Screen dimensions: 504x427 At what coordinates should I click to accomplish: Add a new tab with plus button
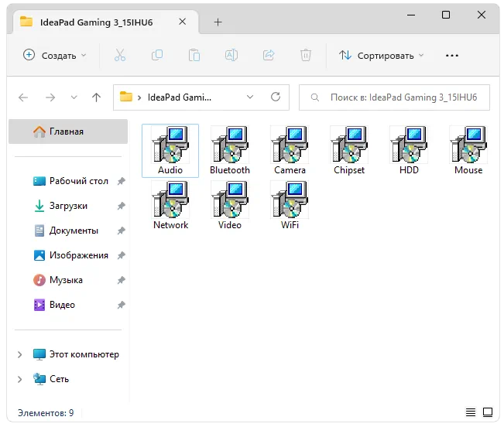tap(218, 22)
